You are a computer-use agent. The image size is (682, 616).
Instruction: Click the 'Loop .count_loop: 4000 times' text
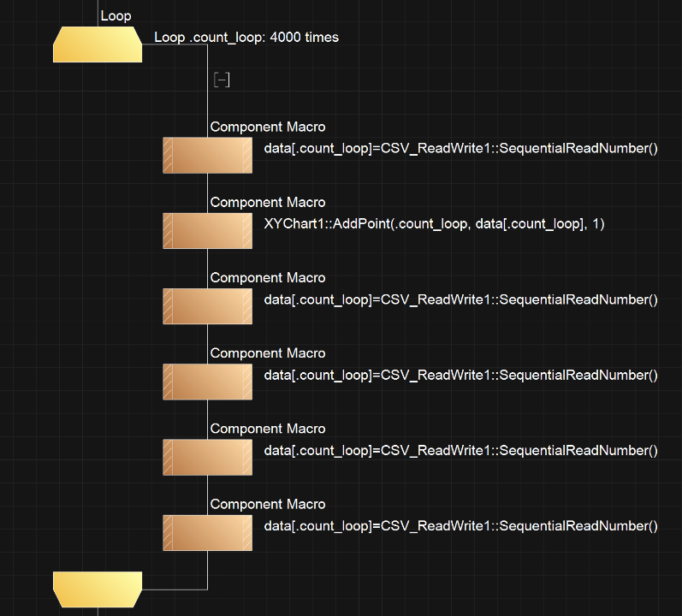pos(246,38)
